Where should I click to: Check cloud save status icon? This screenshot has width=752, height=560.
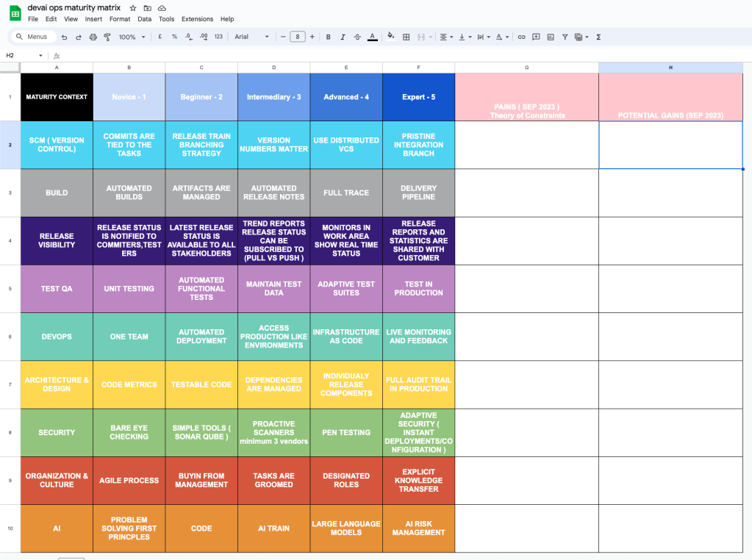[162, 8]
